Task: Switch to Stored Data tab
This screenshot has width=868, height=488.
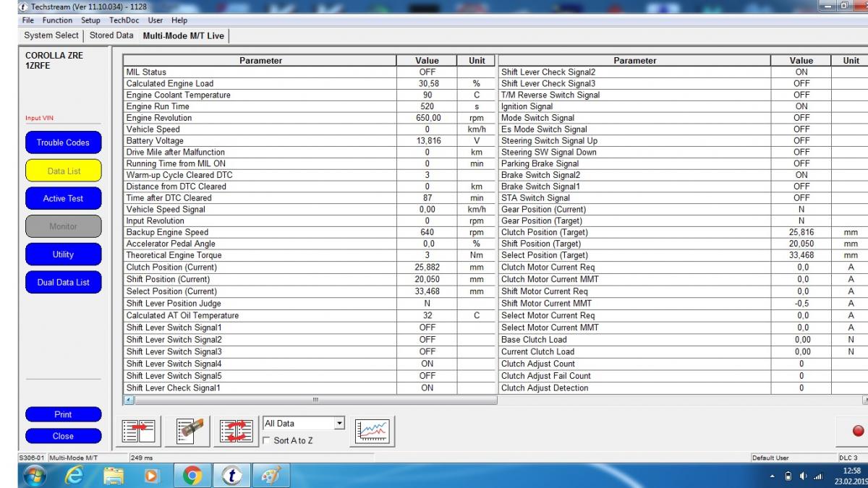Action: click(111, 35)
